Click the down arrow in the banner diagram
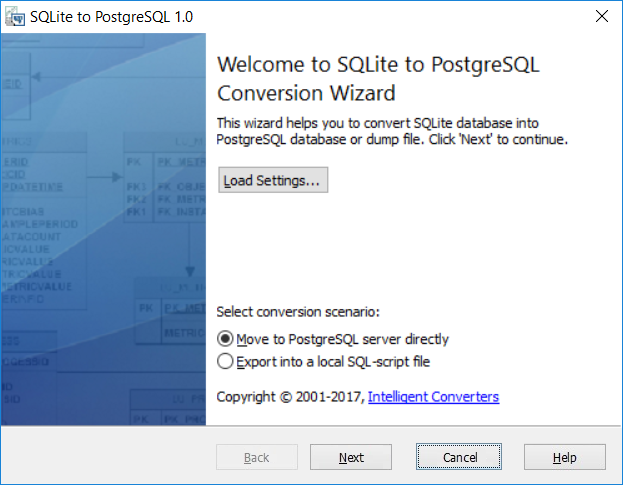The height and width of the screenshot is (485, 623). pos(190,271)
